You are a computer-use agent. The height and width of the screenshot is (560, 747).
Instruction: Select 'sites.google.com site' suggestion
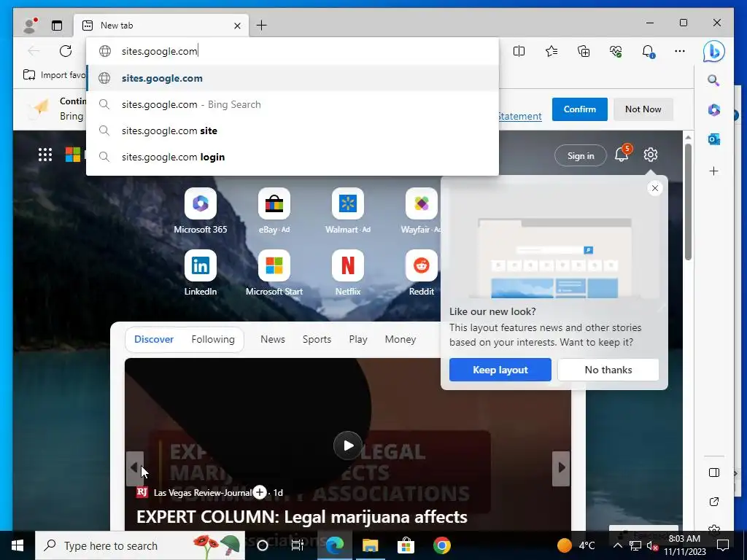pyautogui.click(x=293, y=131)
